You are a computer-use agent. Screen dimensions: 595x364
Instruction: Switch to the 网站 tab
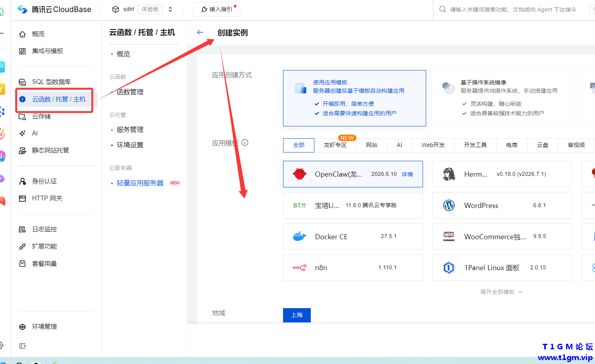point(372,145)
